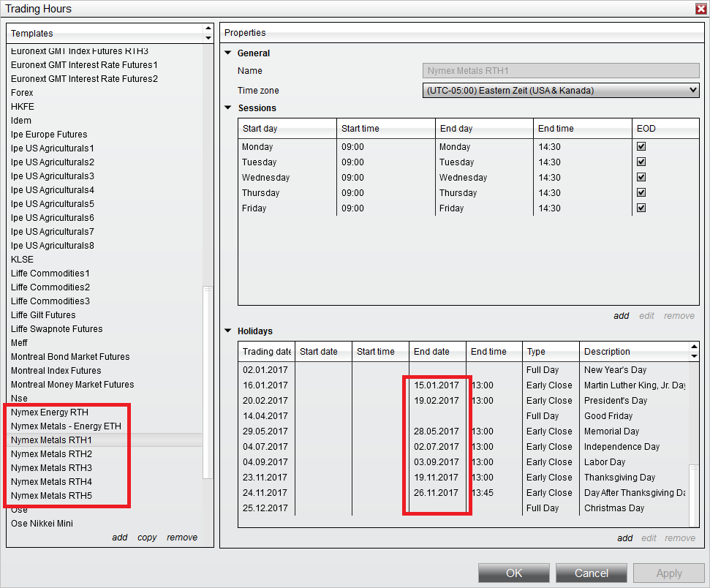Select the Good Friday holiday row

click(463, 416)
